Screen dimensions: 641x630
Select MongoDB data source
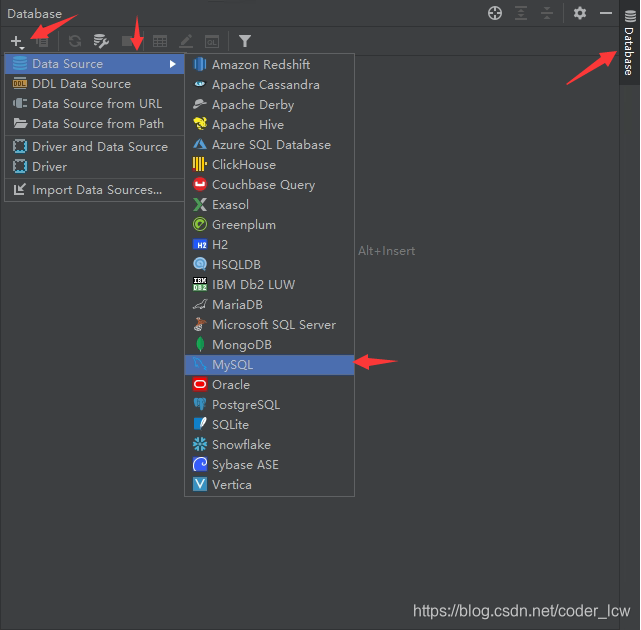pyautogui.click(x=269, y=345)
